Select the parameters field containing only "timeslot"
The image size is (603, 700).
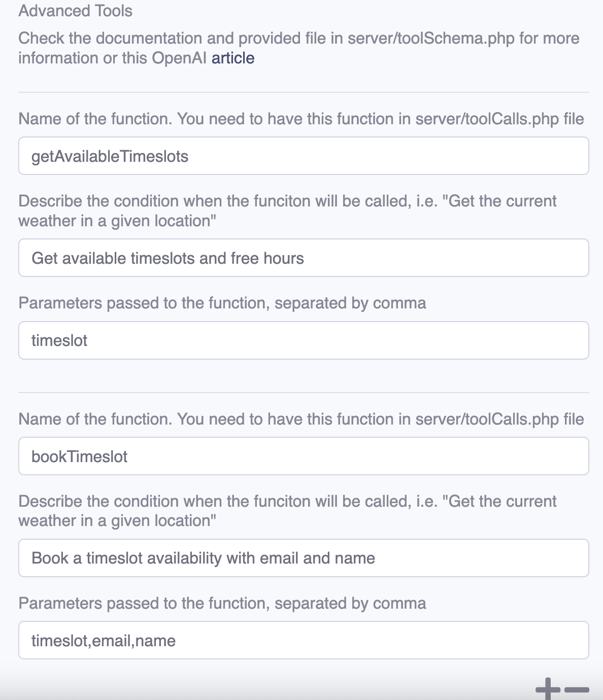pyautogui.click(x=304, y=340)
